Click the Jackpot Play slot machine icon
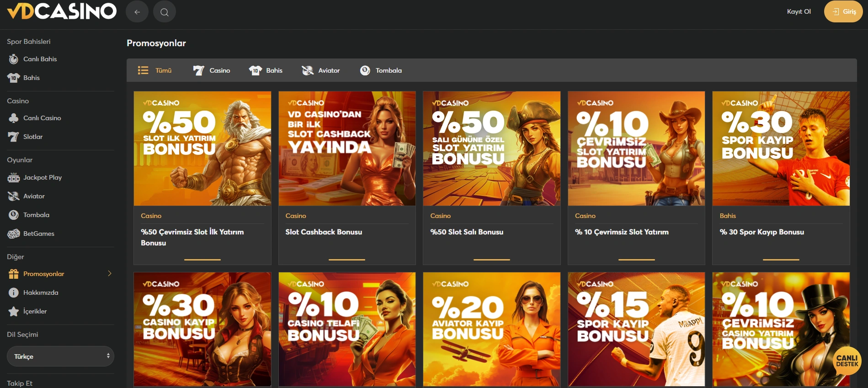Screen dimensions: 868x388 [x=14, y=177]
